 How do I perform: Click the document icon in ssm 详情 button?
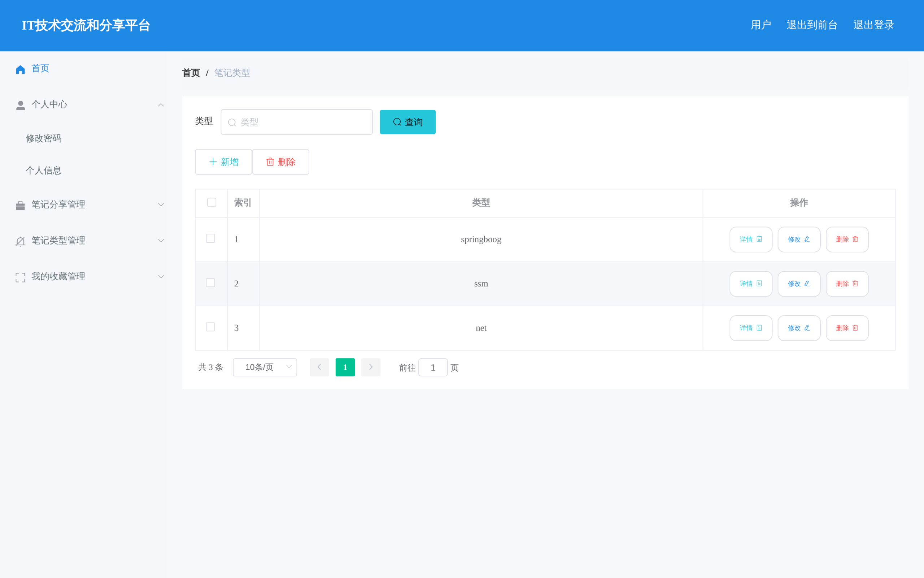[759, 284]
